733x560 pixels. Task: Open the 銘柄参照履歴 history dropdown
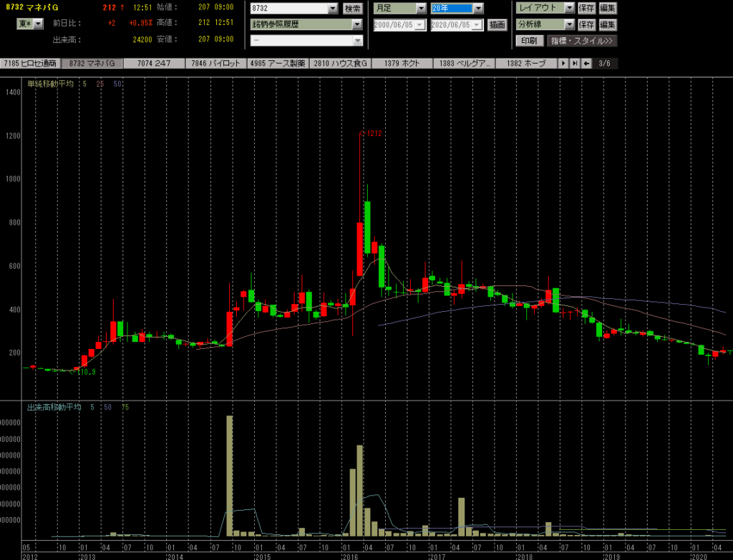click(x=356, y=24)
